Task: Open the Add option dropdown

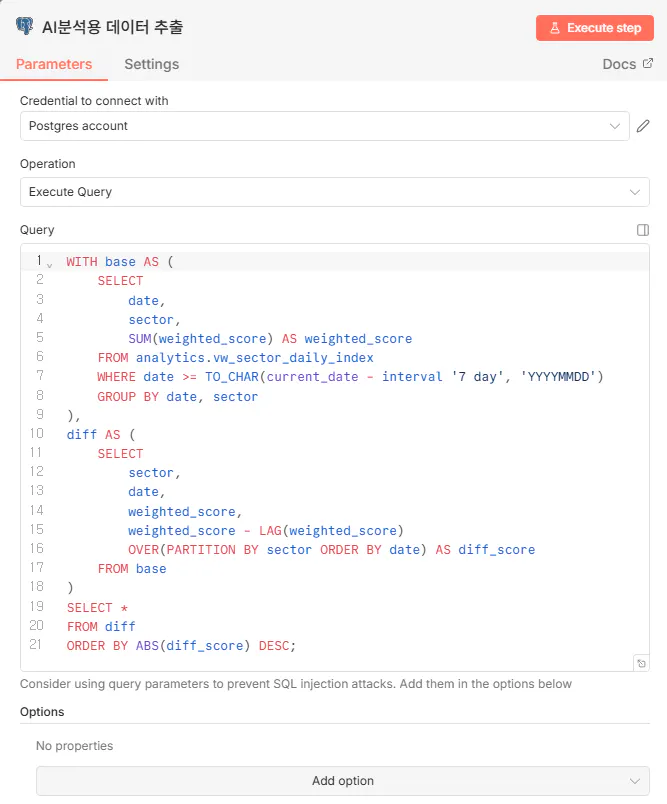Action: pos(342,781)
